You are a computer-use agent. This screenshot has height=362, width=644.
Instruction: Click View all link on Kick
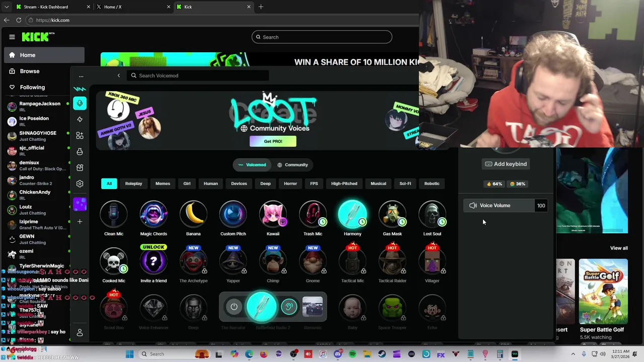[619, 248]
